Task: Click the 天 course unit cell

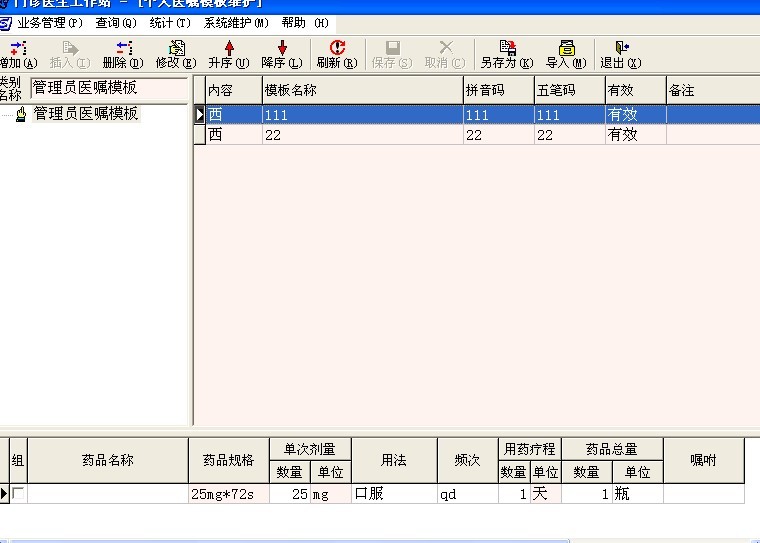Action: (546, 494)
